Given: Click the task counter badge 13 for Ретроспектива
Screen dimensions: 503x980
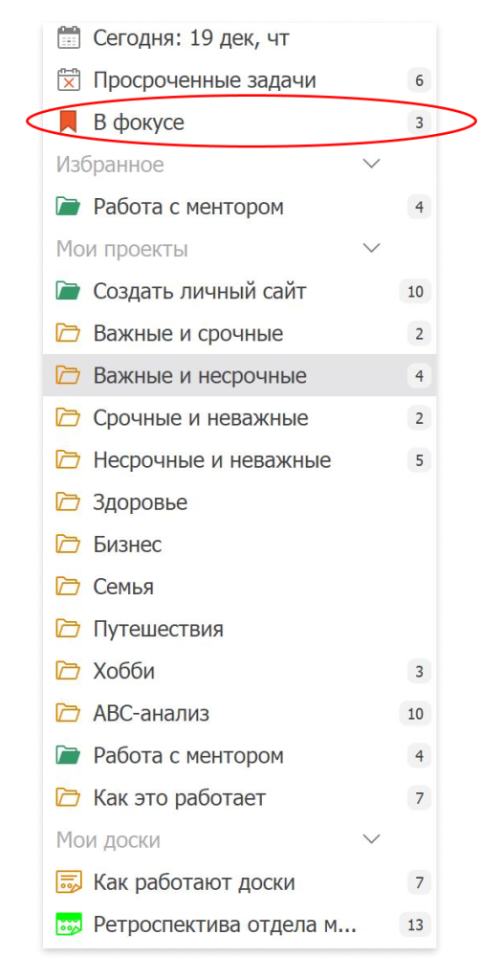Looking at the screenshot, I should [x=416, y=925].
